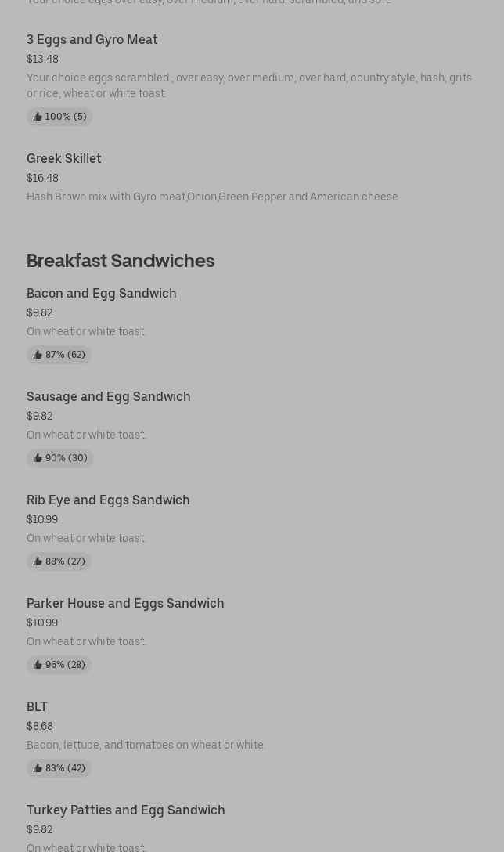This screenshot has height=852, width=504.
Task: Select the Bacon and Egg Sandwich
Action: [102, 294]
